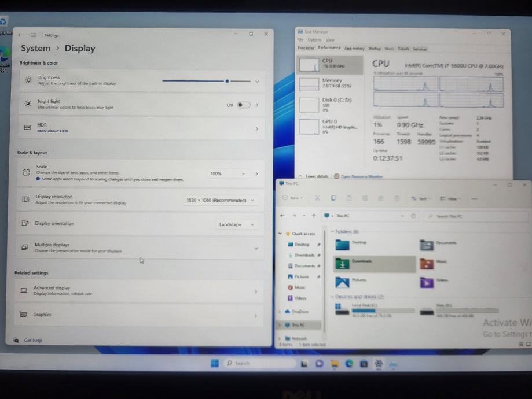Open the Sort dropdown in File Explorer
The width and height of the screenshot is (532, 399).
[421, 199]
